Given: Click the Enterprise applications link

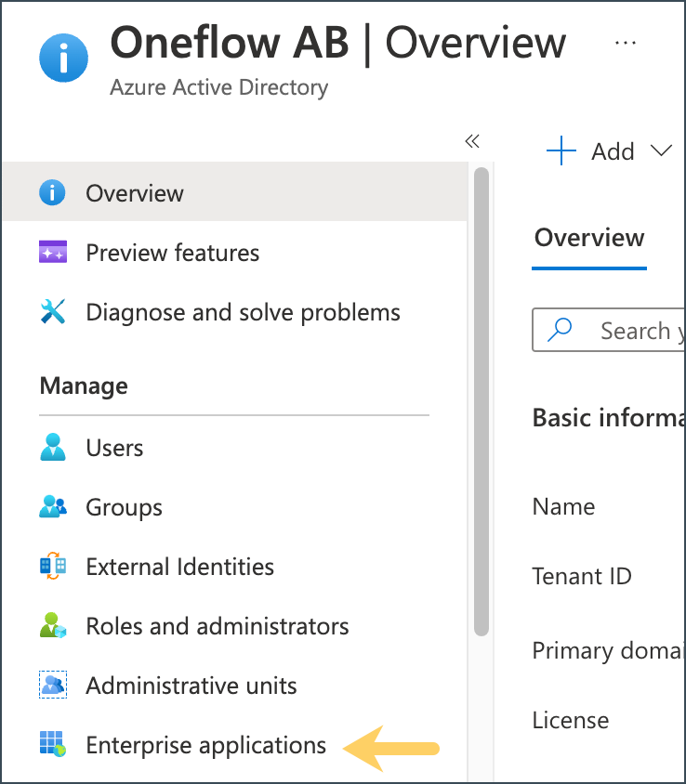Looking at the screenshot, I should point(205,745).
